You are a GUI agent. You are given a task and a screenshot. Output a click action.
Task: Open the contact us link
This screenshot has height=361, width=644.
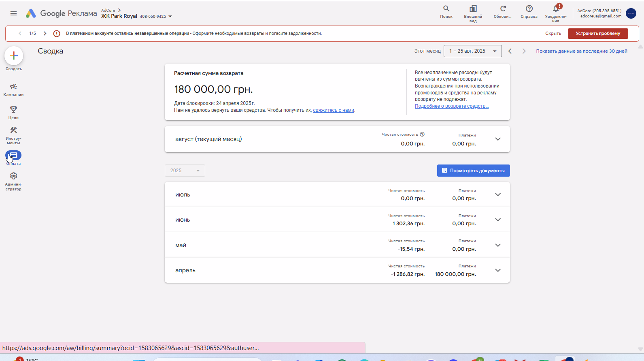[x=334, y=110]
